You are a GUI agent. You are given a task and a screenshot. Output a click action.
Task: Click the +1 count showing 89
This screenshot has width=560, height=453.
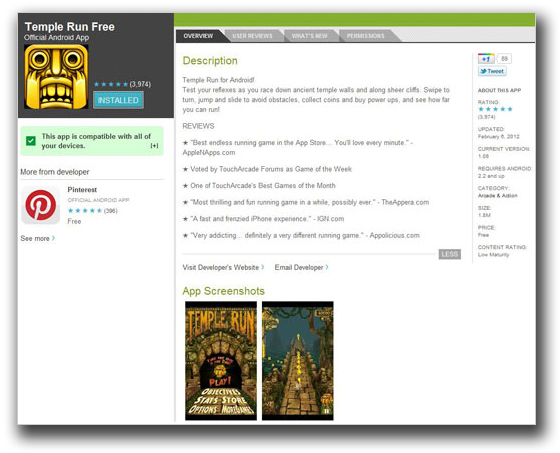coord(504,59)
